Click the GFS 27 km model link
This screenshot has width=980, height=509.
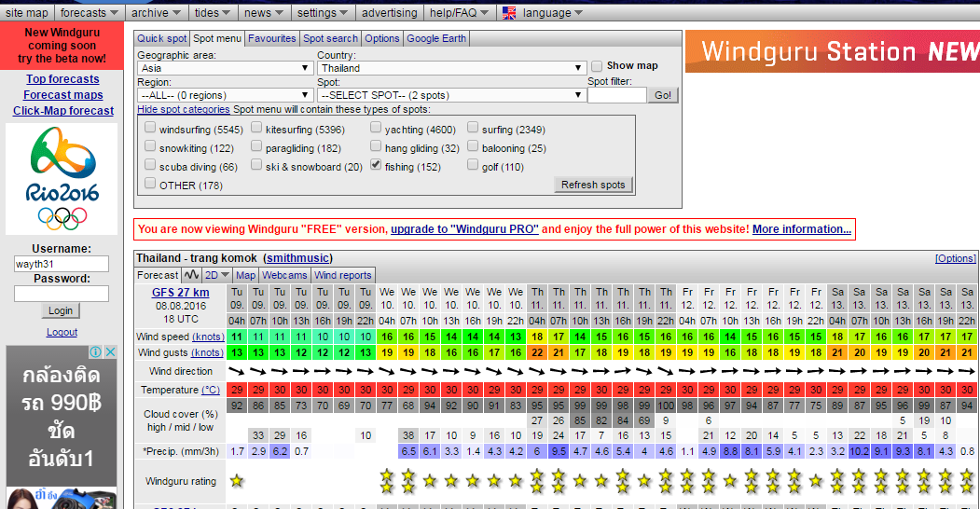181,293
